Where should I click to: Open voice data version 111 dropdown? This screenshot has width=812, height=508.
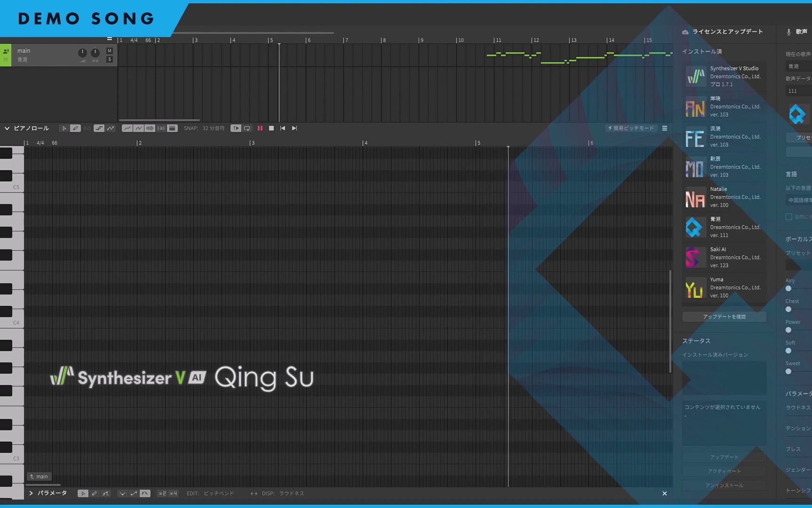(x=799, y=91)
